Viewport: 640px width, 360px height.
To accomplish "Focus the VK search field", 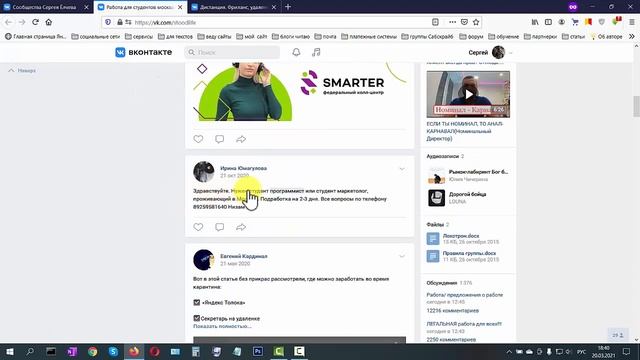I will click(232, 52).
